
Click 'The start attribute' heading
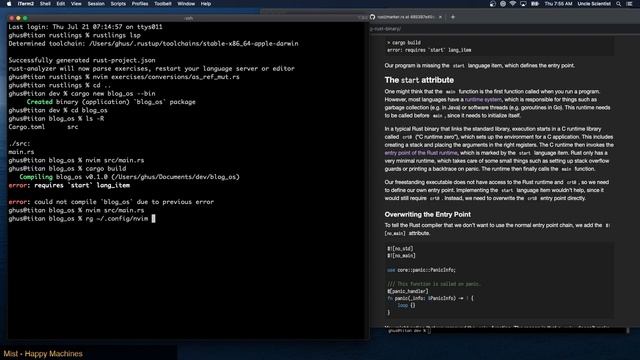click(419, 80)
